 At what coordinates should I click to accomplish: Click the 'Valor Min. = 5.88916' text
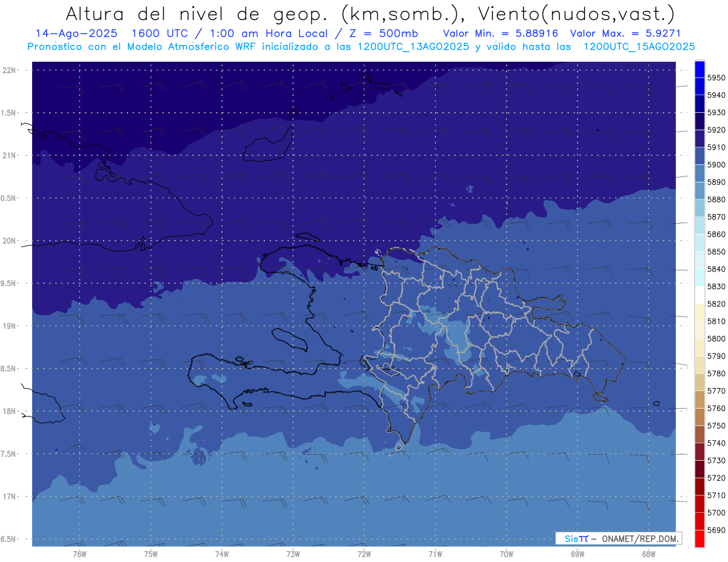point(500,33)
